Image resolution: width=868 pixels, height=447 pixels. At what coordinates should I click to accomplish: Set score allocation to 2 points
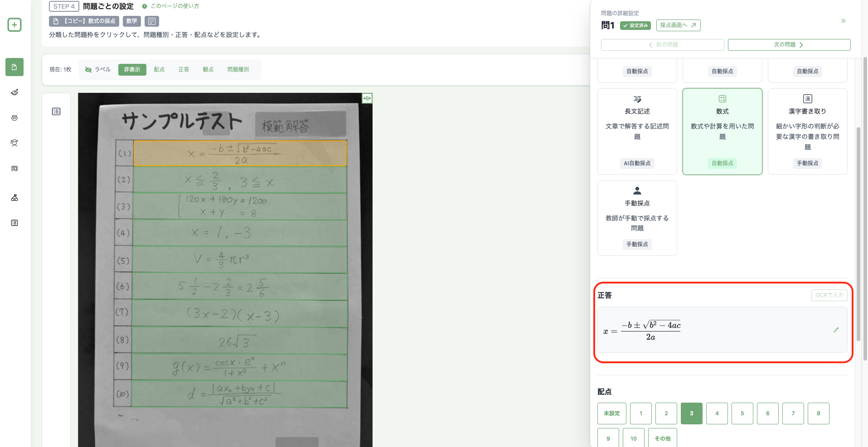666,413
